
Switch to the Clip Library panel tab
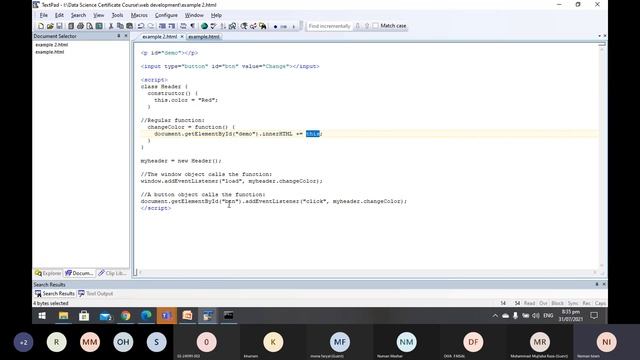tap(113, 273)
